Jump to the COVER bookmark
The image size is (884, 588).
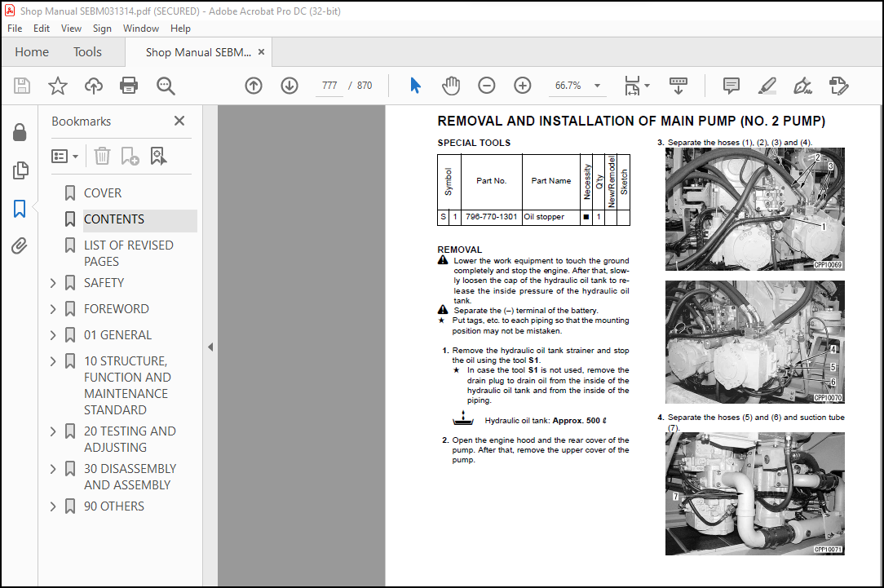pos(103,192)
